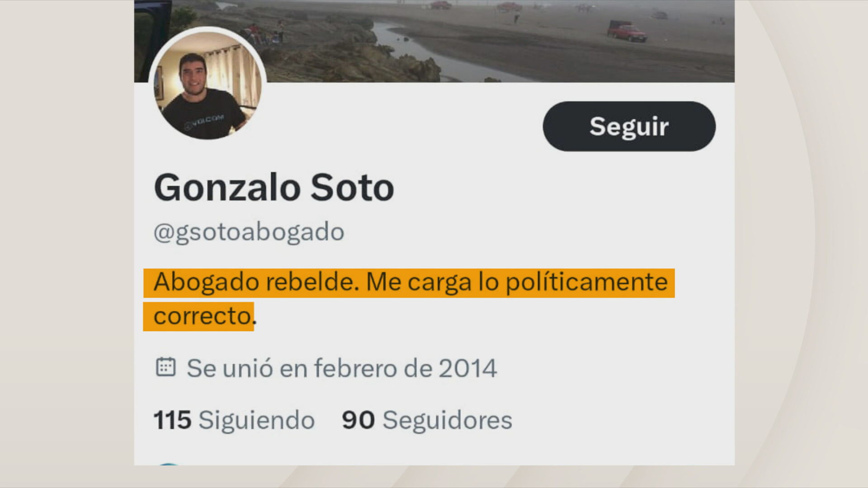Screen dimensions: 868x488
Task: Open Gonzalo Soto's round profile photo
Action: (x=208, y=85)
